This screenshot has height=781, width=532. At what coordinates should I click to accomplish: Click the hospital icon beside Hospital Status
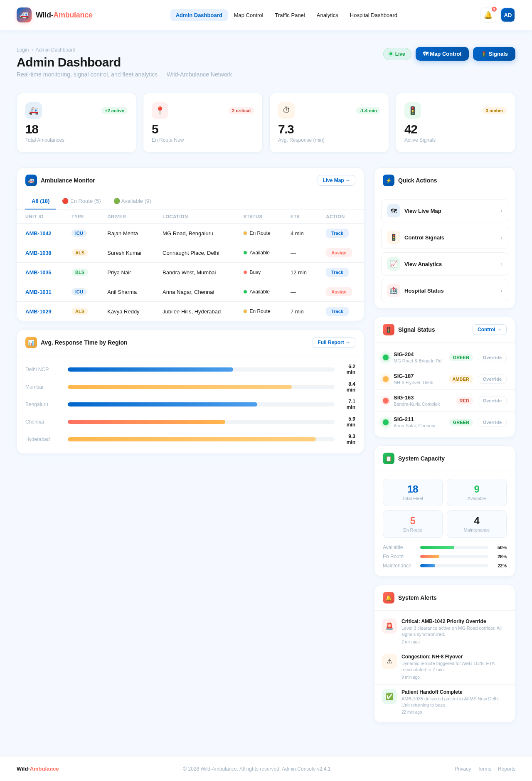click(x=394, y=291)
